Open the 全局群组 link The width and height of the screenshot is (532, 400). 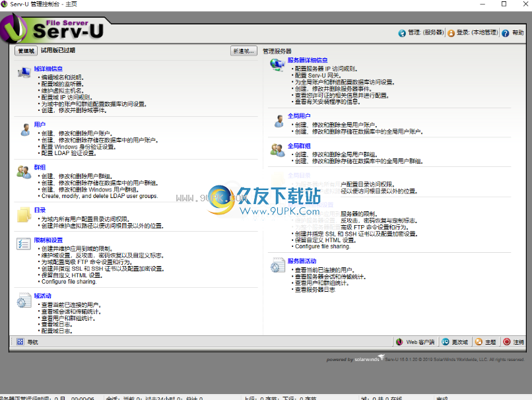point(299,146)
